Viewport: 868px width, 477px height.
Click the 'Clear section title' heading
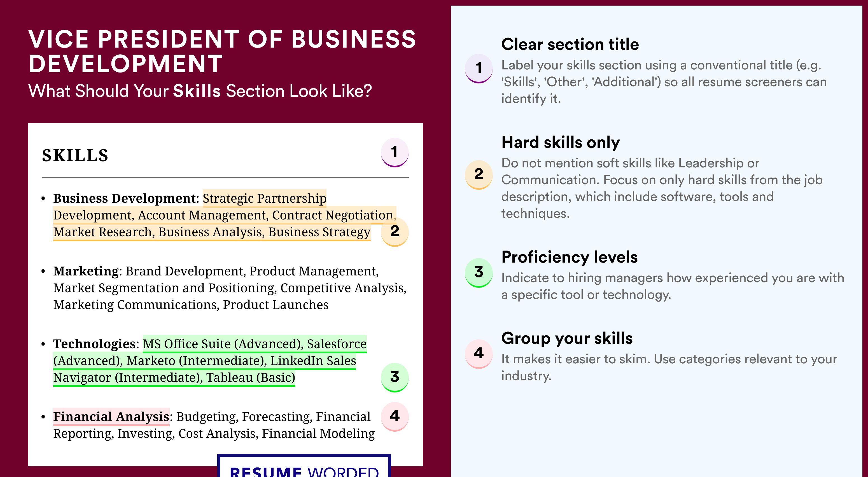pos(570,44)
